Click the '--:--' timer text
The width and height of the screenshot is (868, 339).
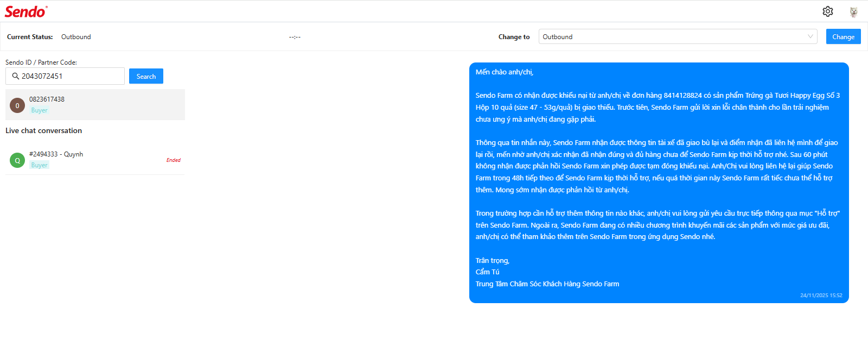tap(295, 37)
